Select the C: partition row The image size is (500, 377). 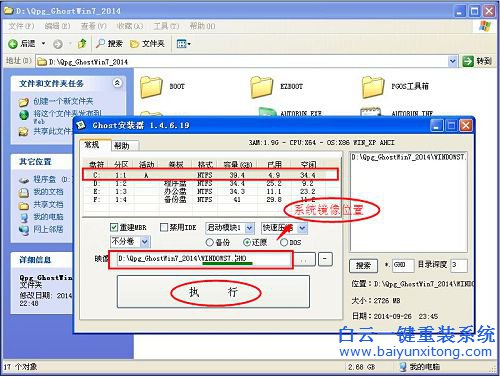click(x=210, y=175)
